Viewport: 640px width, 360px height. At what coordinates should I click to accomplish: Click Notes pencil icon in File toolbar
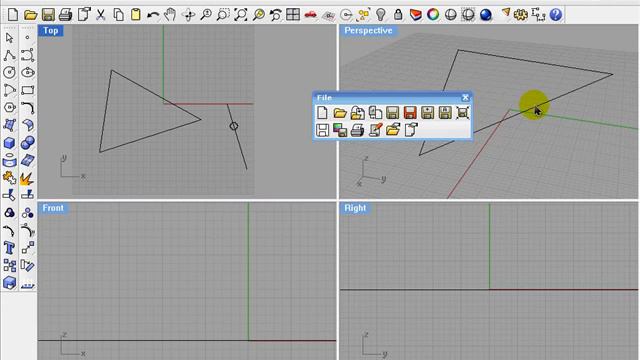click(x=375, y=130)
